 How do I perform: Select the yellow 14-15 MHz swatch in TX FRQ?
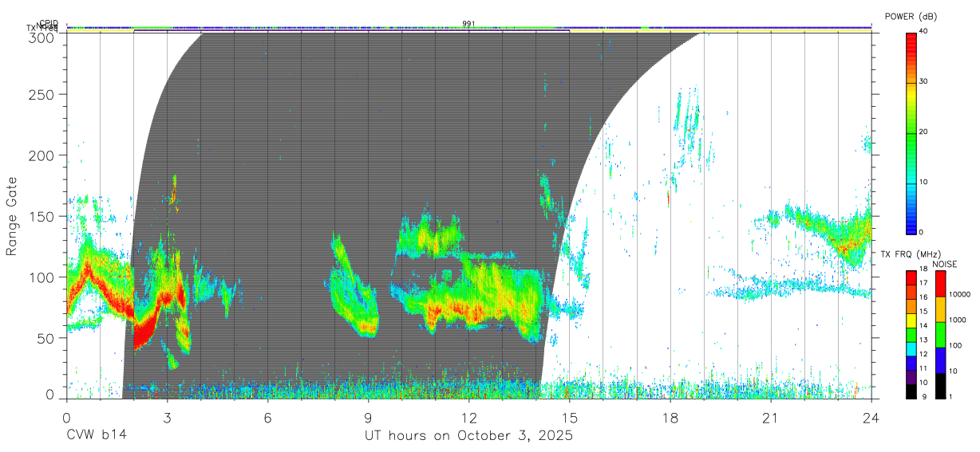(x=911, y=320)
